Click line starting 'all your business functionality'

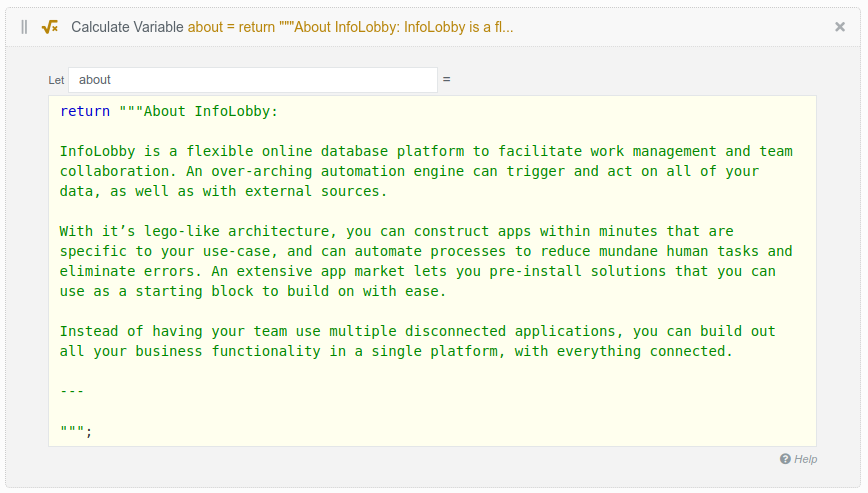point(396,351)
